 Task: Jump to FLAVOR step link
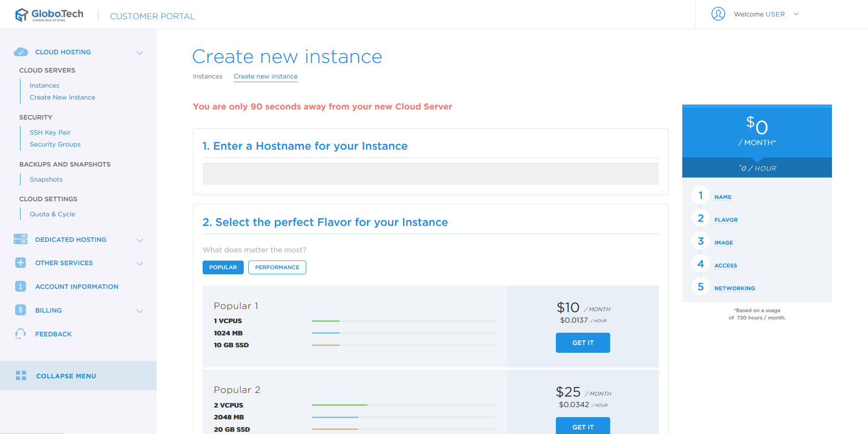coord(726,220)
